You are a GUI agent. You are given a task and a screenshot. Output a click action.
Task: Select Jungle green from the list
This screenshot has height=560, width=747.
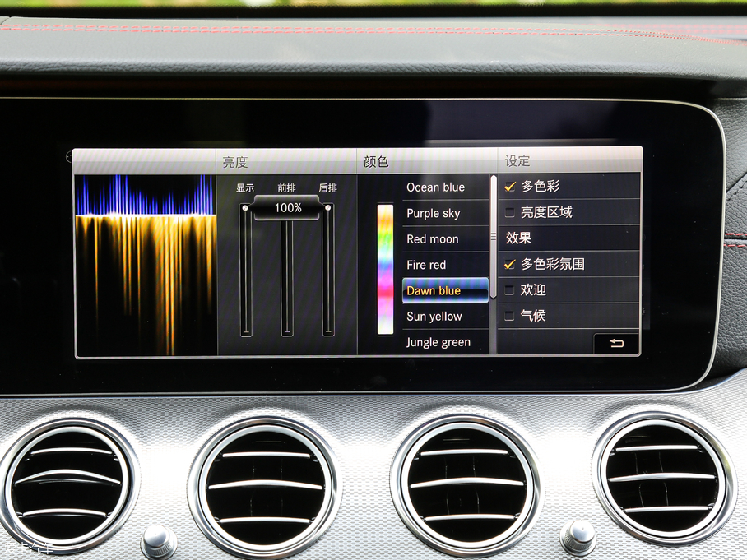tap(438, 342)
